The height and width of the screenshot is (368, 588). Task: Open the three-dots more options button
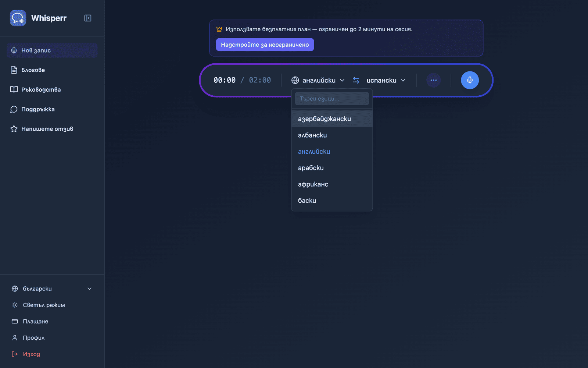pos(434,80)
